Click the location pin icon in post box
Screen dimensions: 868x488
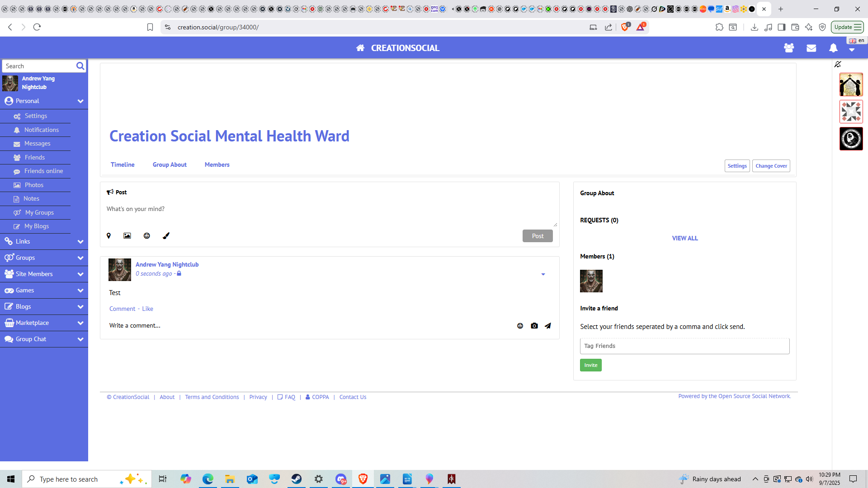point(108,236)
